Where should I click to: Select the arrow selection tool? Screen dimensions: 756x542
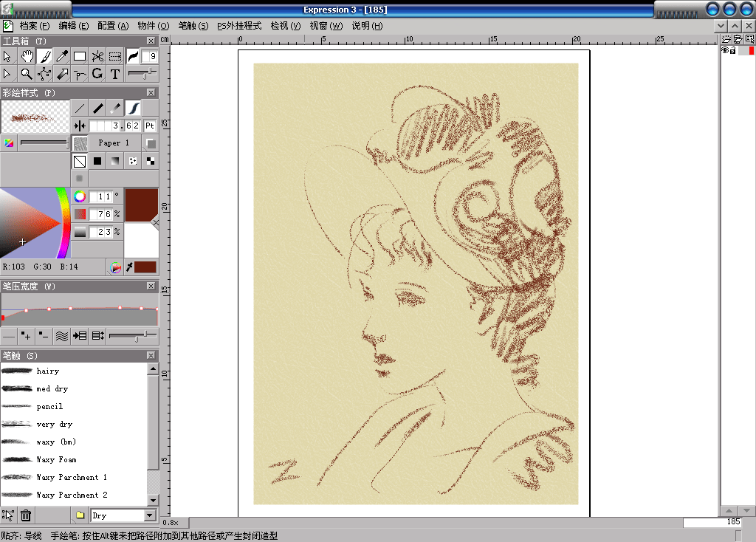click(7, 56)
